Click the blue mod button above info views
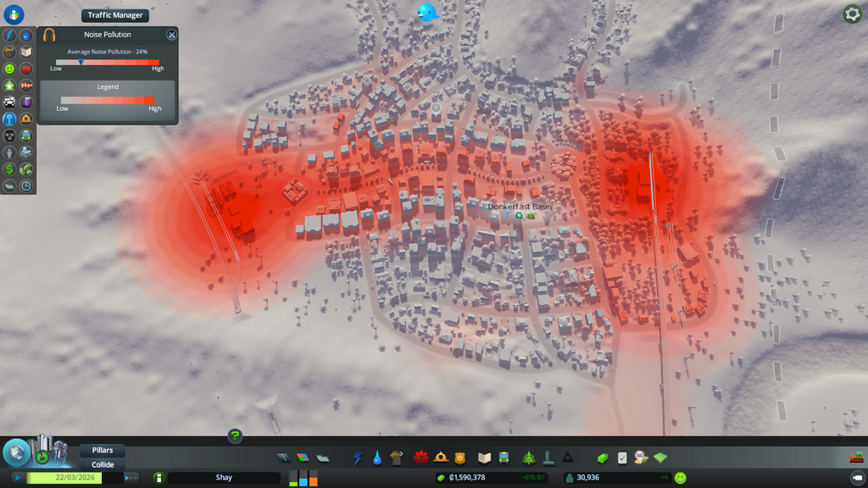 pos(14,14)
